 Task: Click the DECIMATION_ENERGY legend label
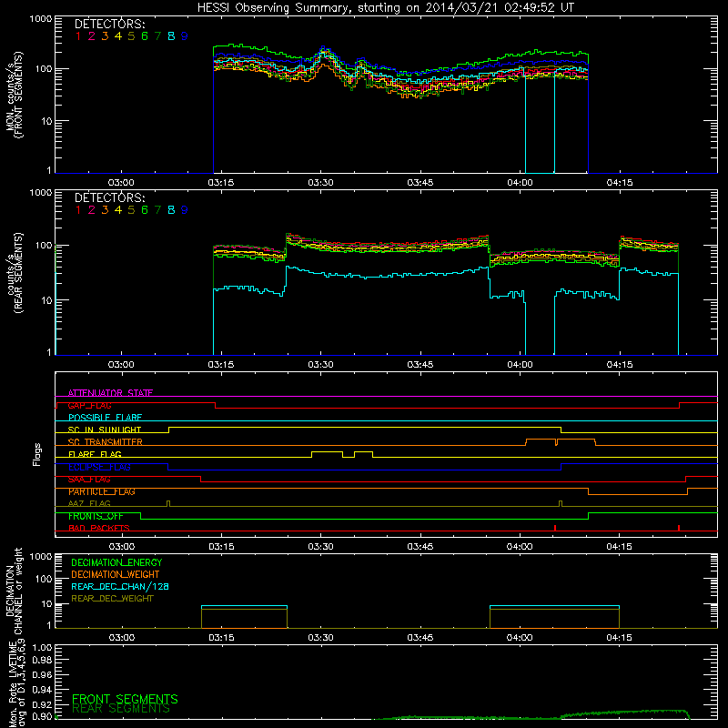(116, 562)
